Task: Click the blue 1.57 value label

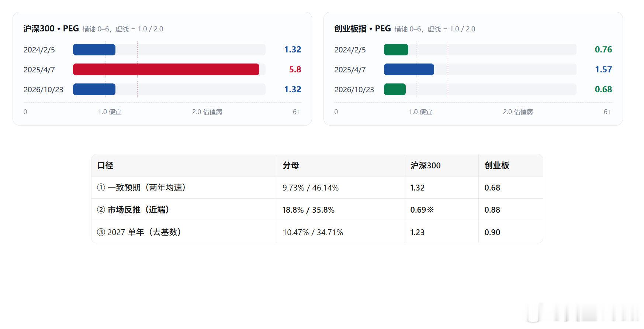Action: pos(603,69)
